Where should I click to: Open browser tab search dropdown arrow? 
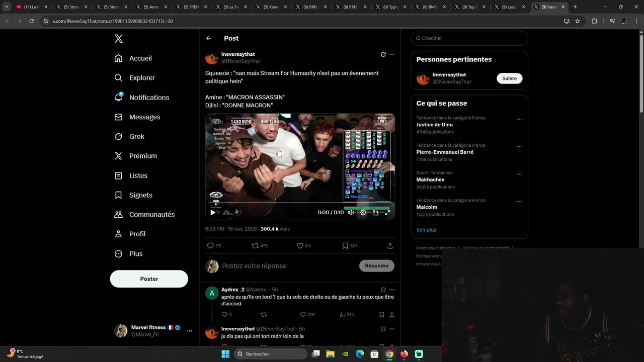[7, 7]
